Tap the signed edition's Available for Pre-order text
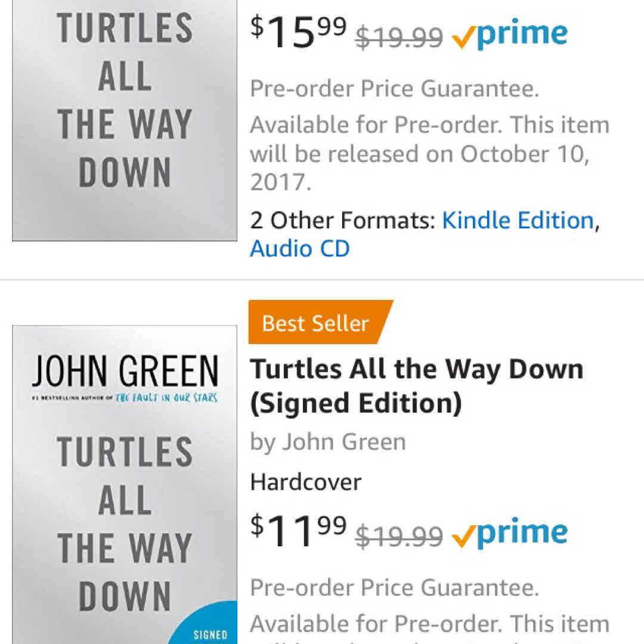Image resolution: width=644 pixels, height=644 pixels. [x=429, y=624]
